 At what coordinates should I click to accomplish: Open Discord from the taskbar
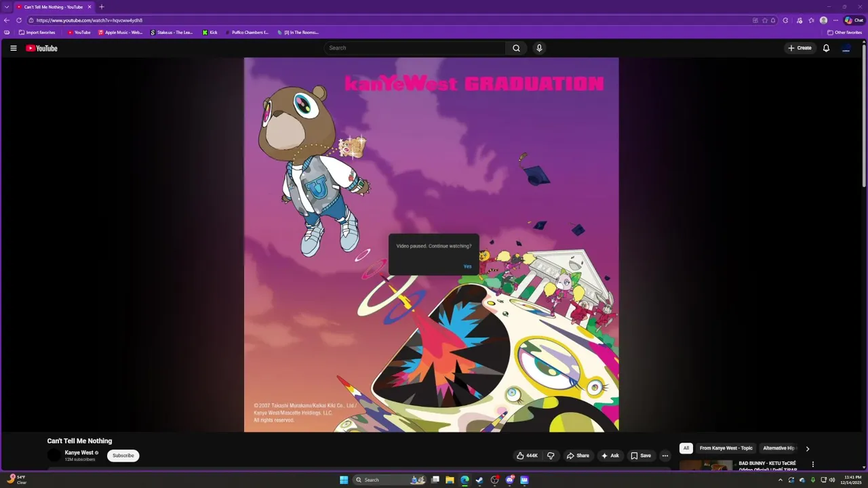509,480
